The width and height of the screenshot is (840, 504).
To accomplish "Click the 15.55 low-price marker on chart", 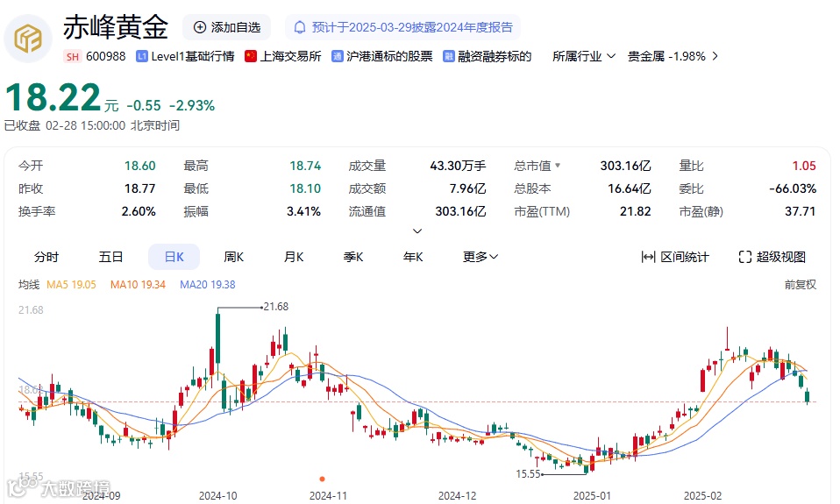I will tap(528, 474).
